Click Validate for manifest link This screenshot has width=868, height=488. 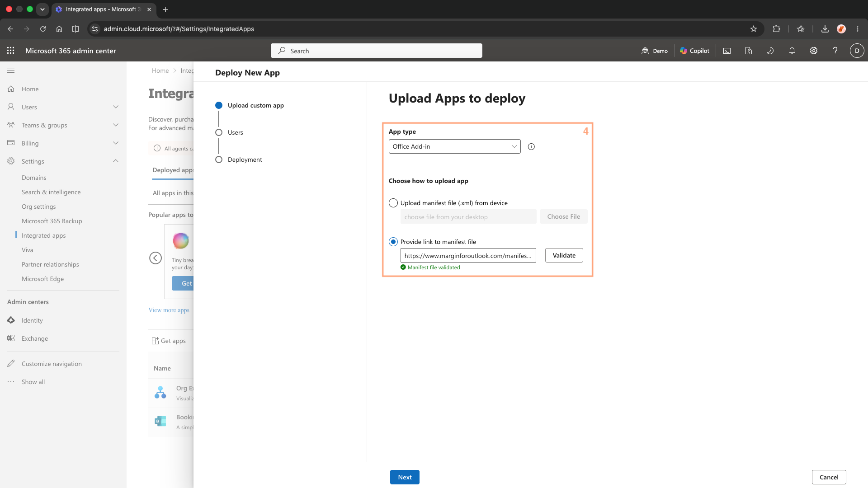[564, 255]
